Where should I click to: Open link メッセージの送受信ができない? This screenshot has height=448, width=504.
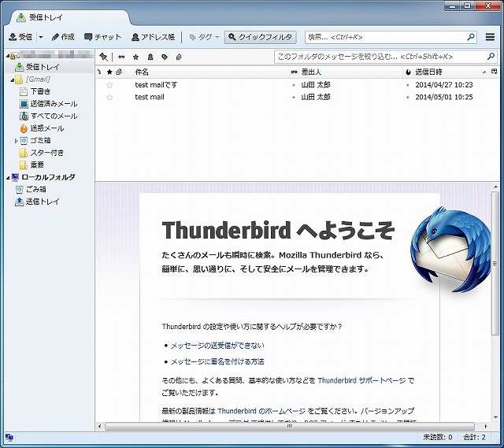pyautogui.click(x=217, y=346)
